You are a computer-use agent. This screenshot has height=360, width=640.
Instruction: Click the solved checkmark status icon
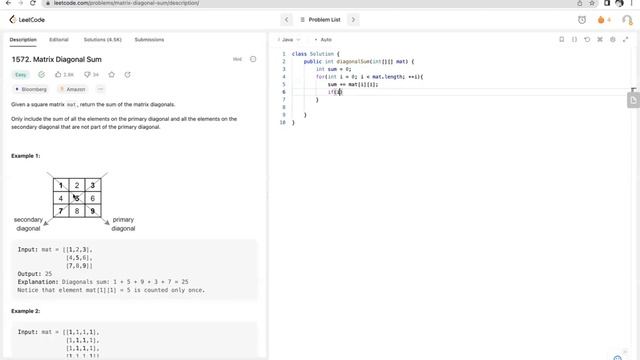point(42,75)
